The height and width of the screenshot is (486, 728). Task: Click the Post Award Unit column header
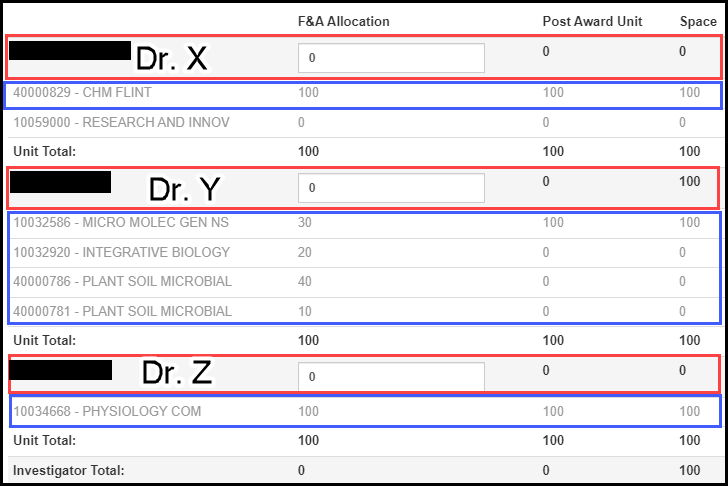click(592, 21)
